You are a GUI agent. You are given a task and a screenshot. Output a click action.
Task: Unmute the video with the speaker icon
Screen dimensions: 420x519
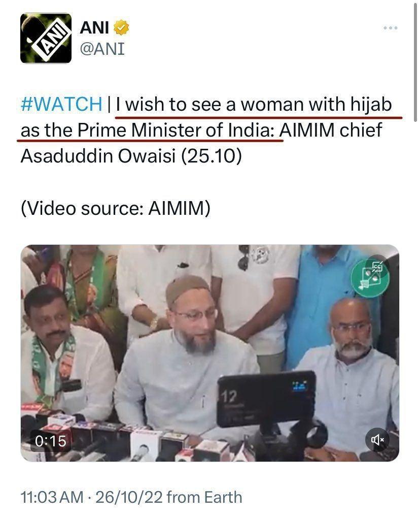click(377, 440)
